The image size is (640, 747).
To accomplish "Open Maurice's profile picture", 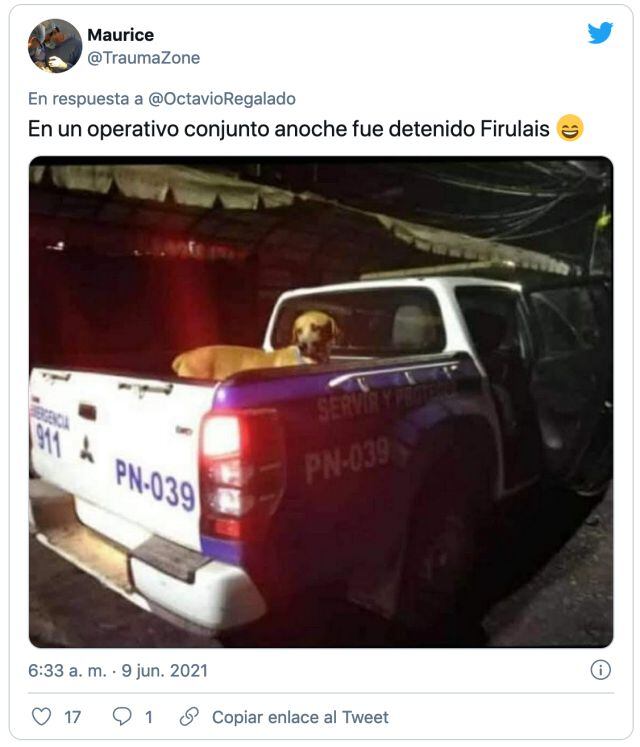I will (55, 46).
